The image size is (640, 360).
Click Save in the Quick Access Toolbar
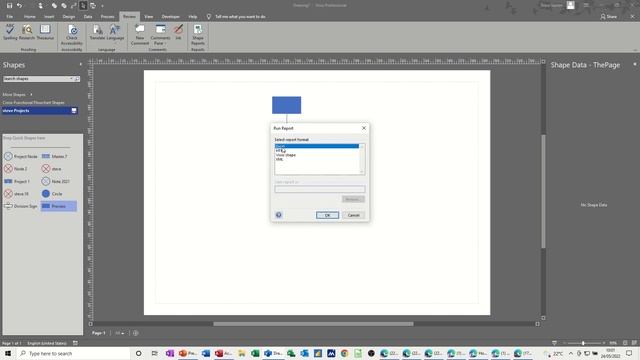pos(9,6)
